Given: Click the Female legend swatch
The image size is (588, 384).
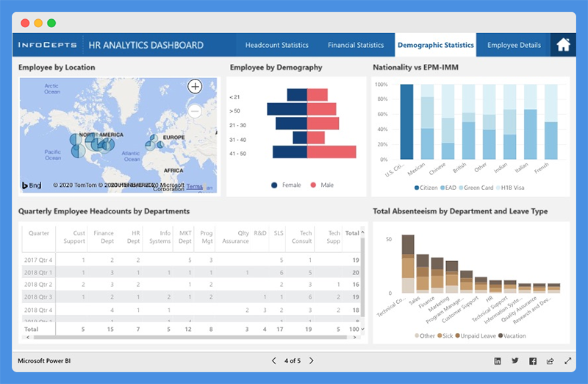Looking at the screenshot, I should click(x=275, y=185).
